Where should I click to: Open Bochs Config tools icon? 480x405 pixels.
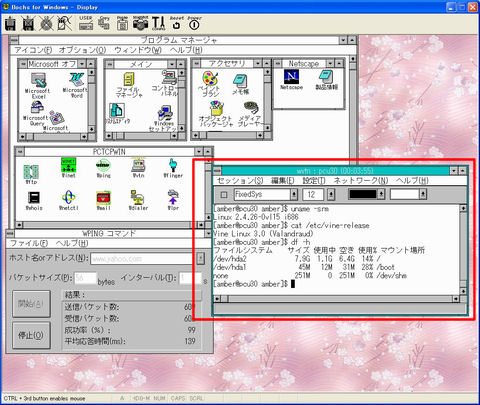click(158, 23)
